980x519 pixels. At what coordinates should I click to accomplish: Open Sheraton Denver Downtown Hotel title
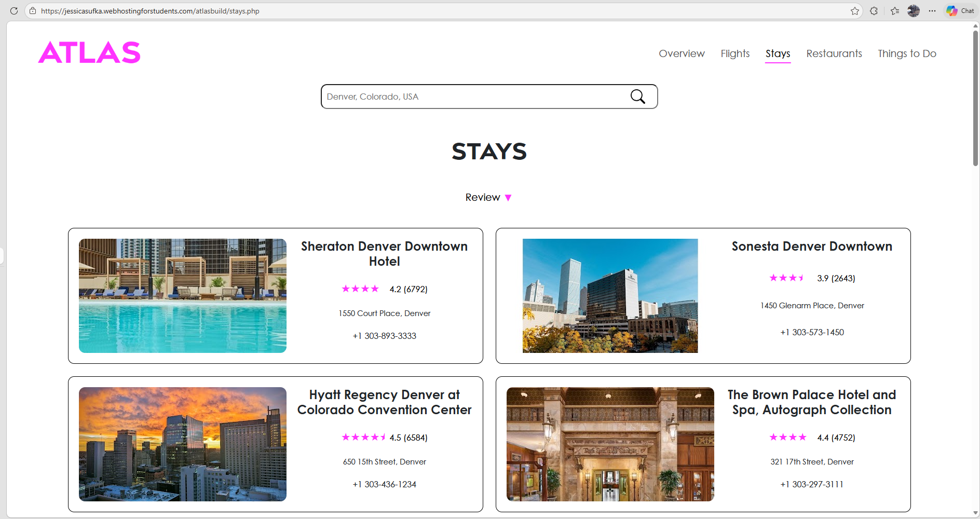tap(385, 254)
